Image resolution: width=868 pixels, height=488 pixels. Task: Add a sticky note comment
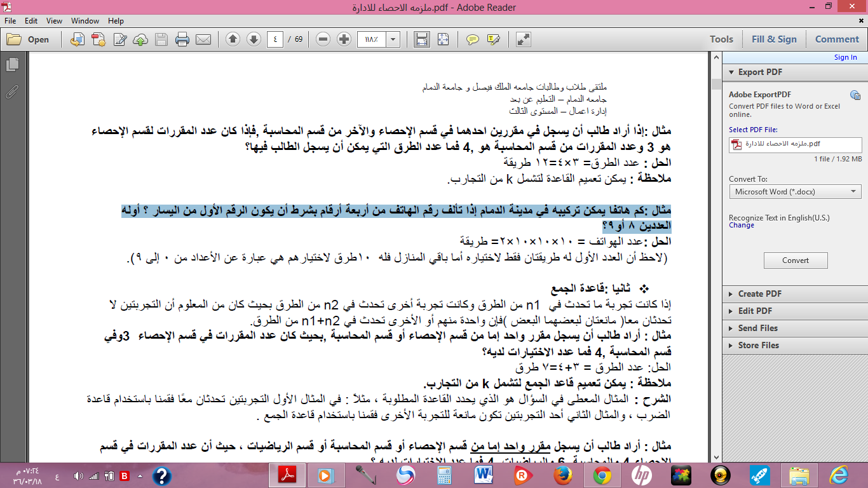click(x=472, y=39)
